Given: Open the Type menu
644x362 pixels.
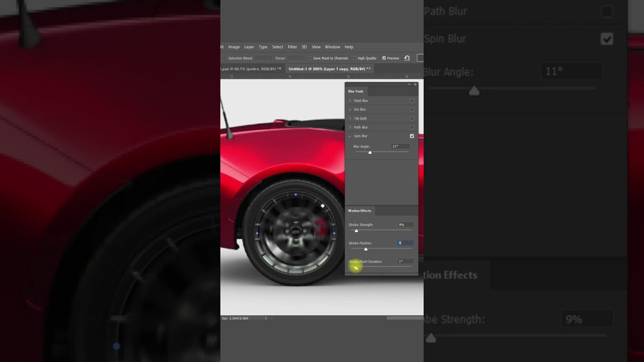Looking at the screenshot, I should click(x=263, y=47).
